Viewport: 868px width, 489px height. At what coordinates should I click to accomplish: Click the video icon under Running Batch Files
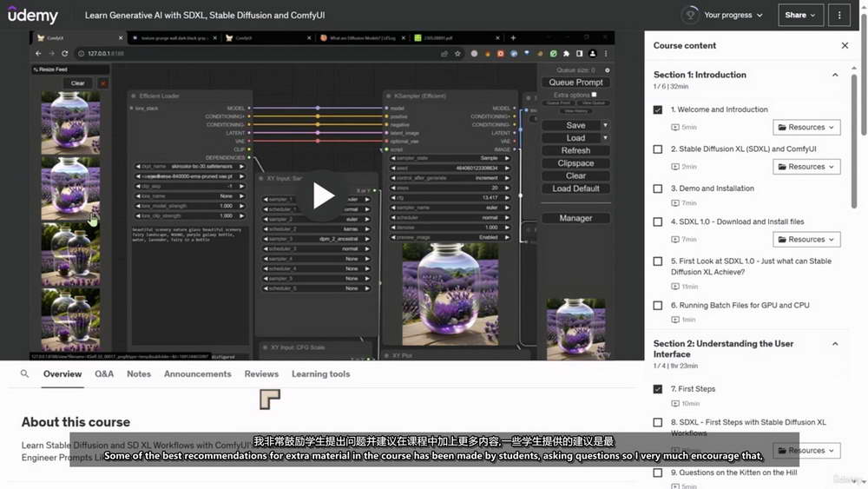[x=674, y=320]
